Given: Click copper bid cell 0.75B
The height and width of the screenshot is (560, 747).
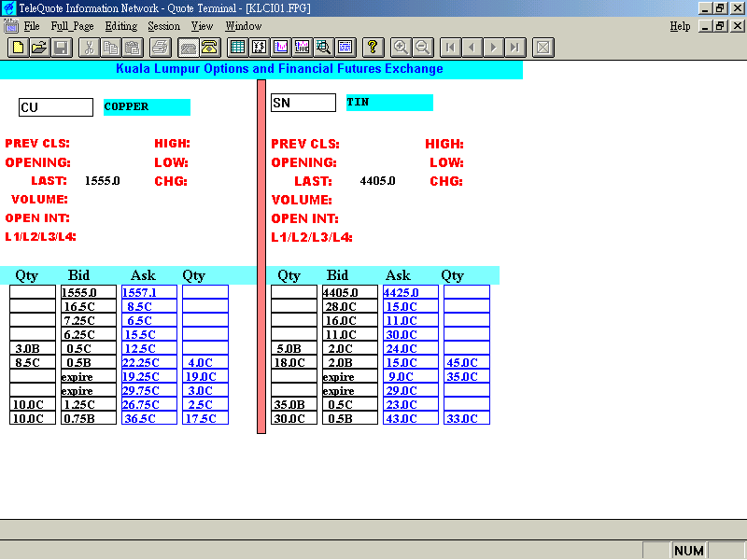Looking at the screenshot, I should pyautogui.click(x=88, y=418).
